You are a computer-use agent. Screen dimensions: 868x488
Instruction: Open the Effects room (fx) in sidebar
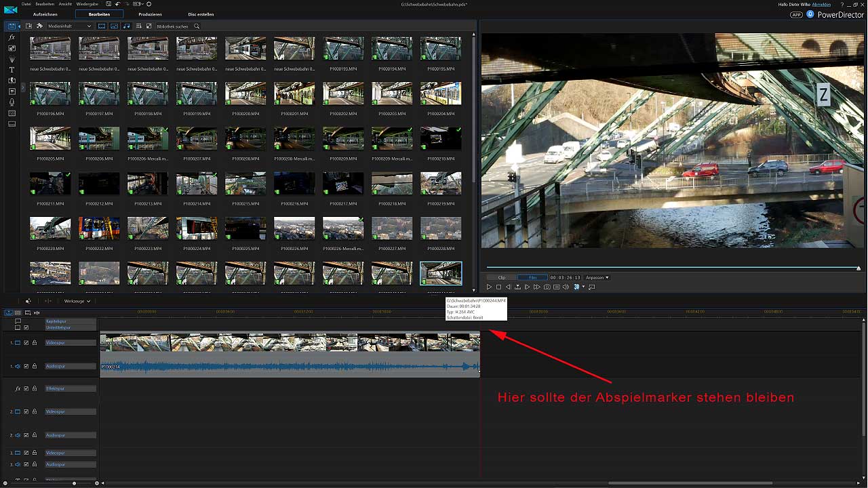tap(12, 38)
